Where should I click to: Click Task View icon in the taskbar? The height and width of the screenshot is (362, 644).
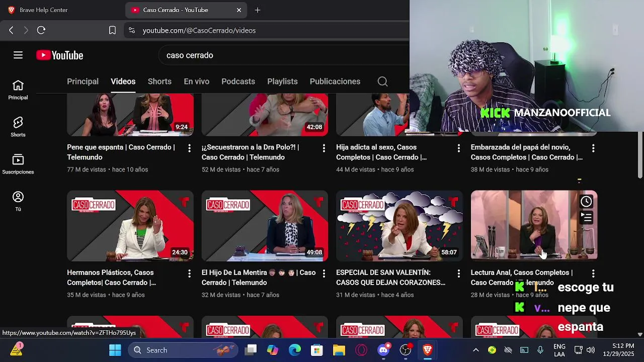pos(251,350)
